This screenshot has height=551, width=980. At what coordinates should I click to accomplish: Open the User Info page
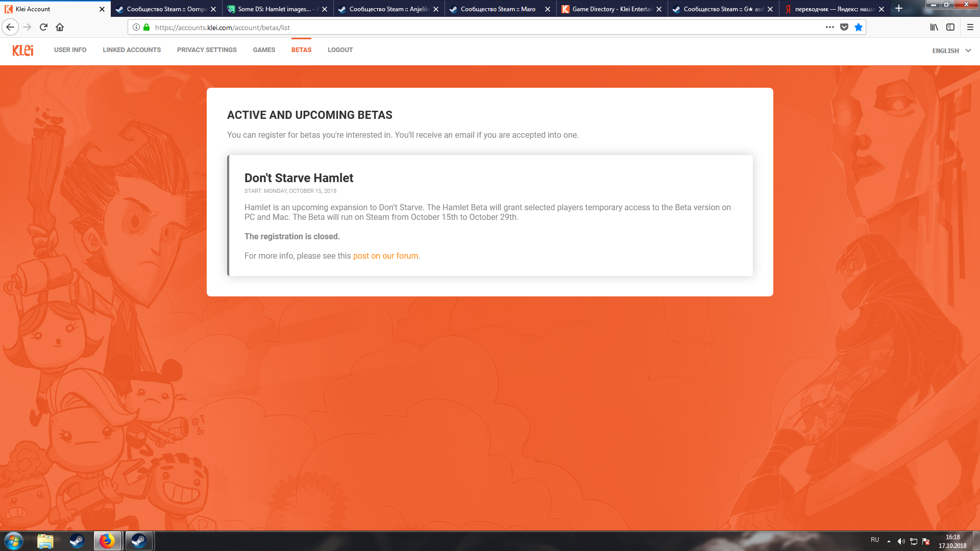70,50
